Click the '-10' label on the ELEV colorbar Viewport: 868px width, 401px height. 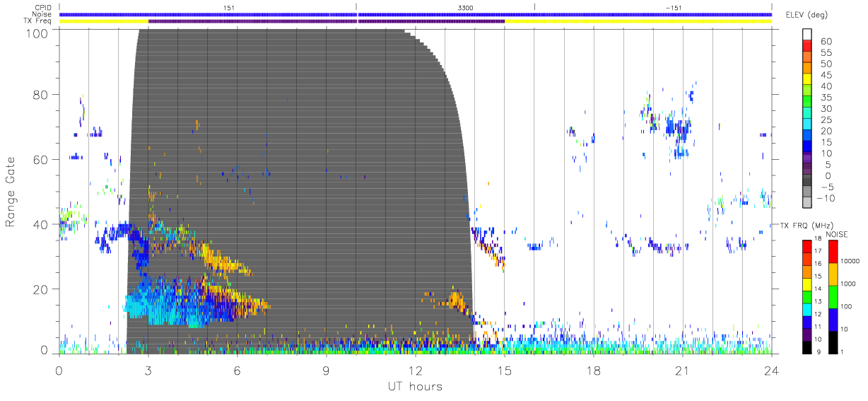click(x=824, y=198)
